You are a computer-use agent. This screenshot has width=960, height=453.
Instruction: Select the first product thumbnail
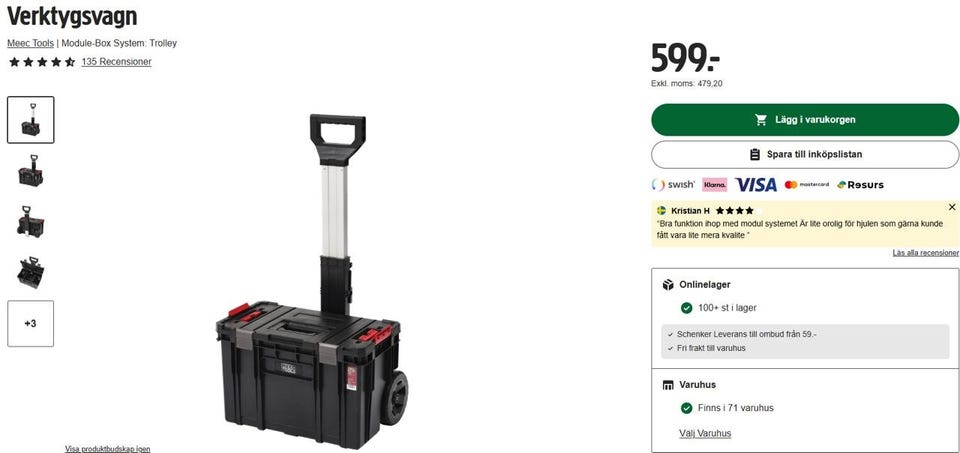click(31, 120)
